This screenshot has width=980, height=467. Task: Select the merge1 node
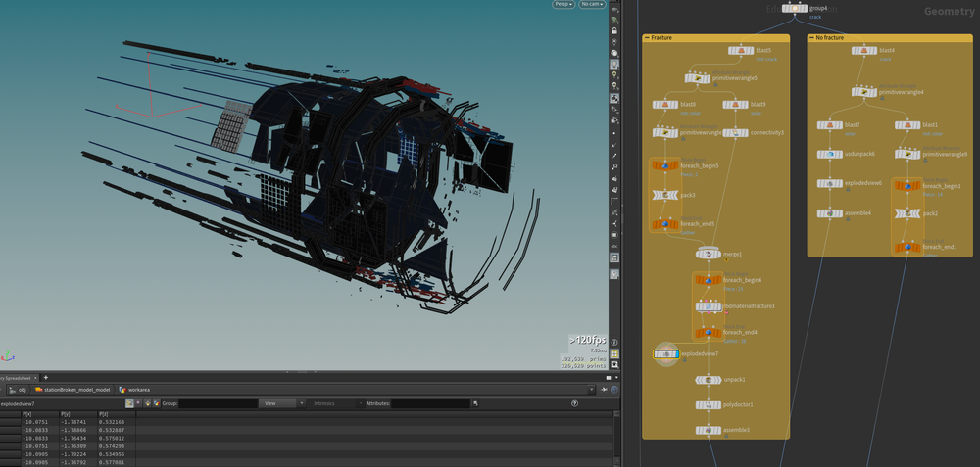[709, 255]
